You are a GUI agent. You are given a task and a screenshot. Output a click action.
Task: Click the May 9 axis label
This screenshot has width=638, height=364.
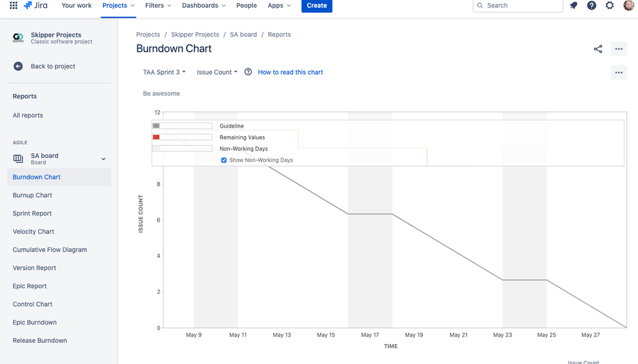(194, 335)
